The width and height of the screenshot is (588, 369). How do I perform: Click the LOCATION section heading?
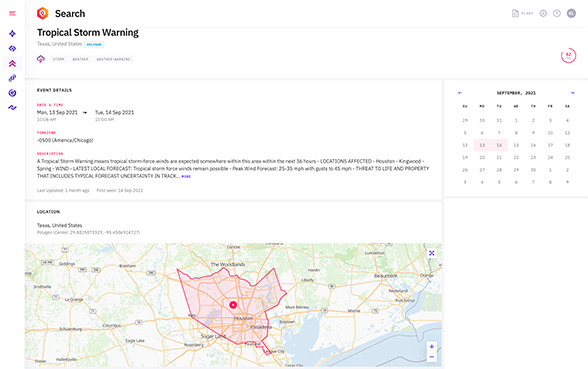click(x=48, y=212)
